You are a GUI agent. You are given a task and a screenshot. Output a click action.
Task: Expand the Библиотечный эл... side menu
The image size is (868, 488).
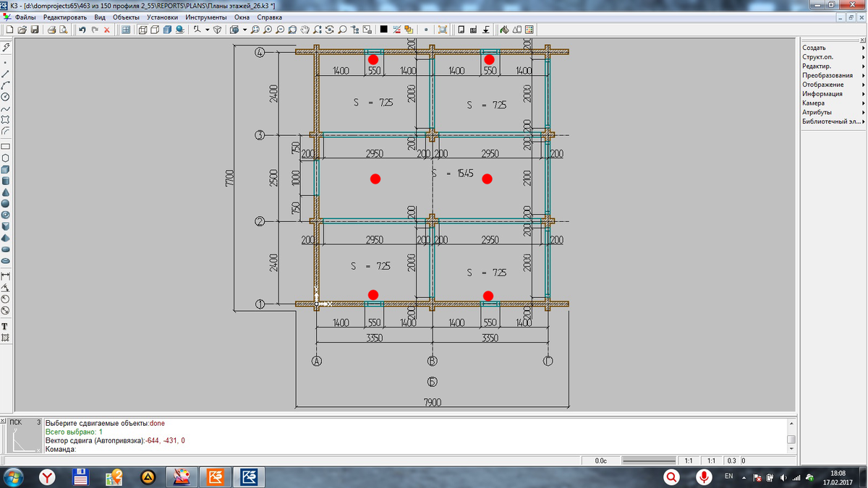pos(833,121)
